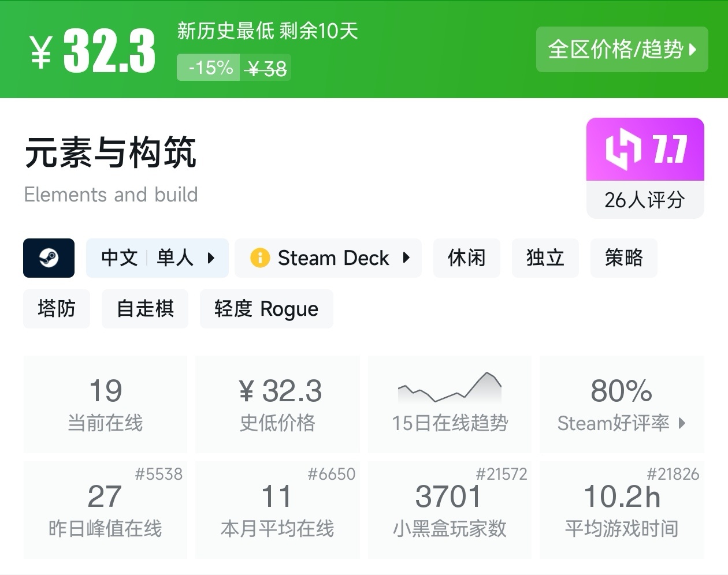Image resolution: width=728 pixels, height=575 pixels.
Task: Expand the Steam Deck compatibility arrow
Action: (406, 257)
